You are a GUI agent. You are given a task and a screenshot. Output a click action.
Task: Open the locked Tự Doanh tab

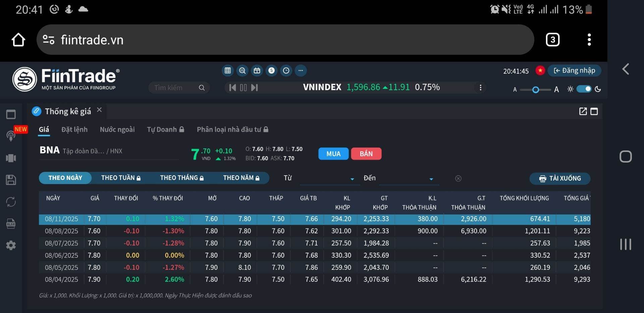(x=165, y=130)
